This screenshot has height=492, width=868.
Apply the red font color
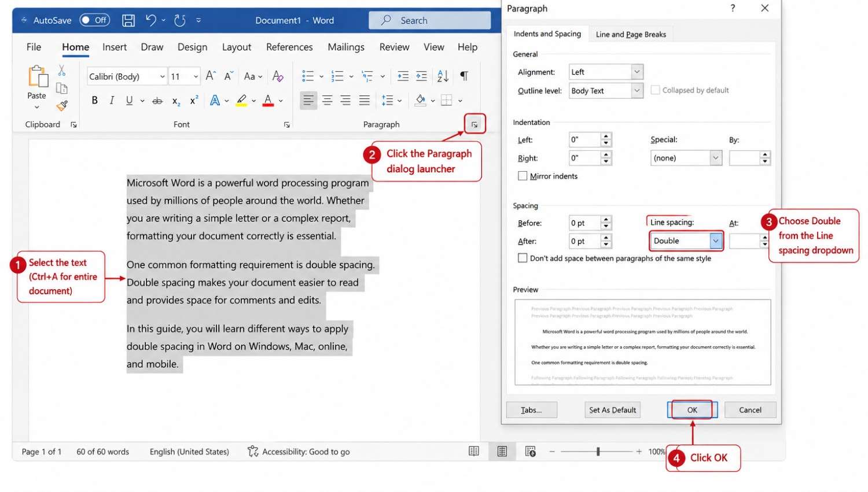click(x=268, y=101)
